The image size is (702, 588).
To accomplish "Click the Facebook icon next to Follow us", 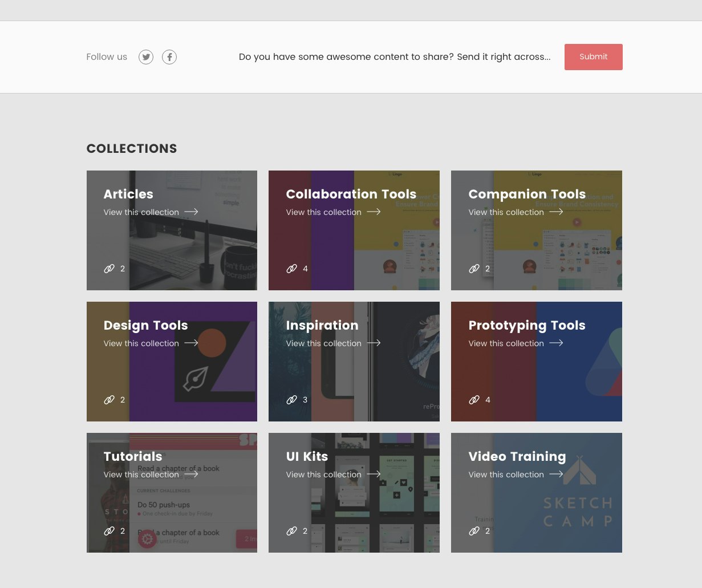I will coord(169,57).
